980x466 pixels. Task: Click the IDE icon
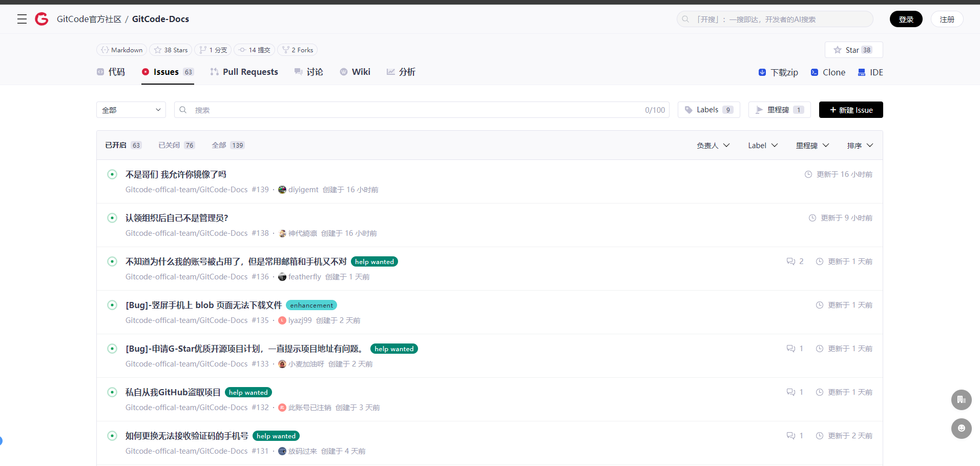click(x=862, y=72)
